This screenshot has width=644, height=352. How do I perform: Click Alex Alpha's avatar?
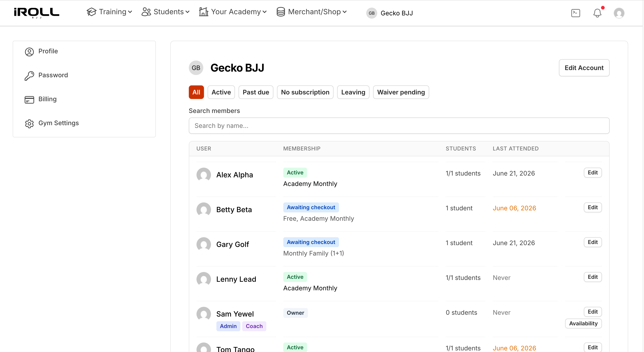pyautogui.click(x=204, y=175)
